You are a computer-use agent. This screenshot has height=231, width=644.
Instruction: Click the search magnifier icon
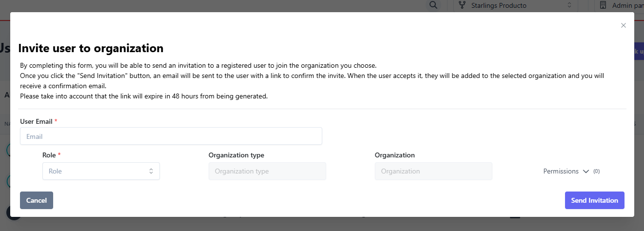click(432, 5)
